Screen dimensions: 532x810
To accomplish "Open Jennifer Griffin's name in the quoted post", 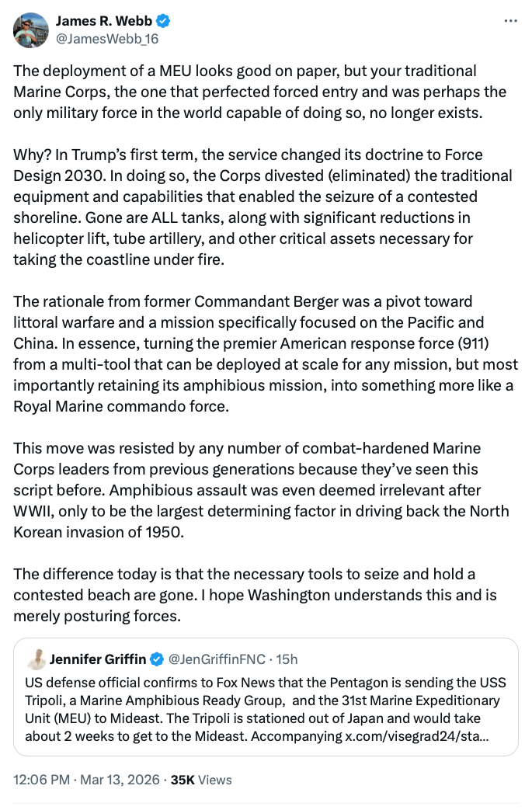I will pos(97,659).
